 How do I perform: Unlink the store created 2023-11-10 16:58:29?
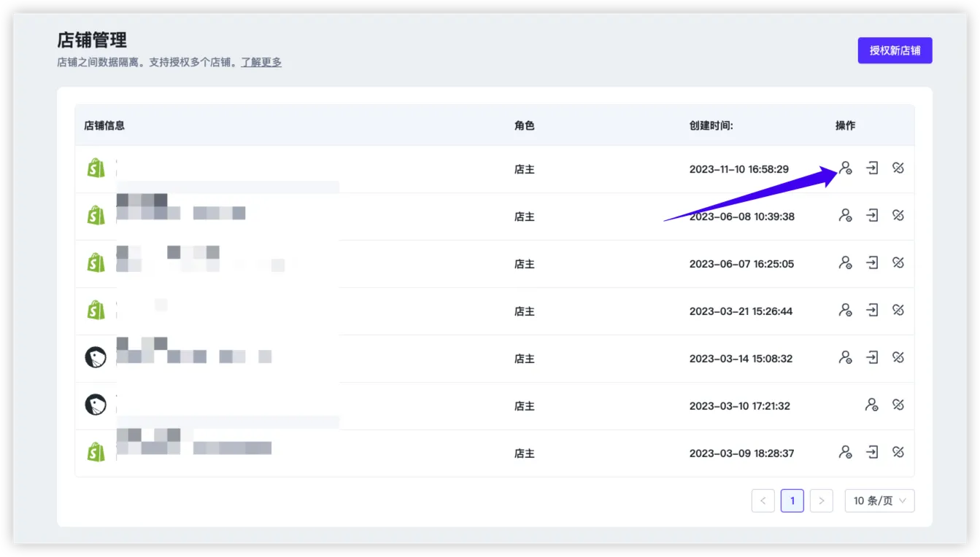click(x=898, y=168)
